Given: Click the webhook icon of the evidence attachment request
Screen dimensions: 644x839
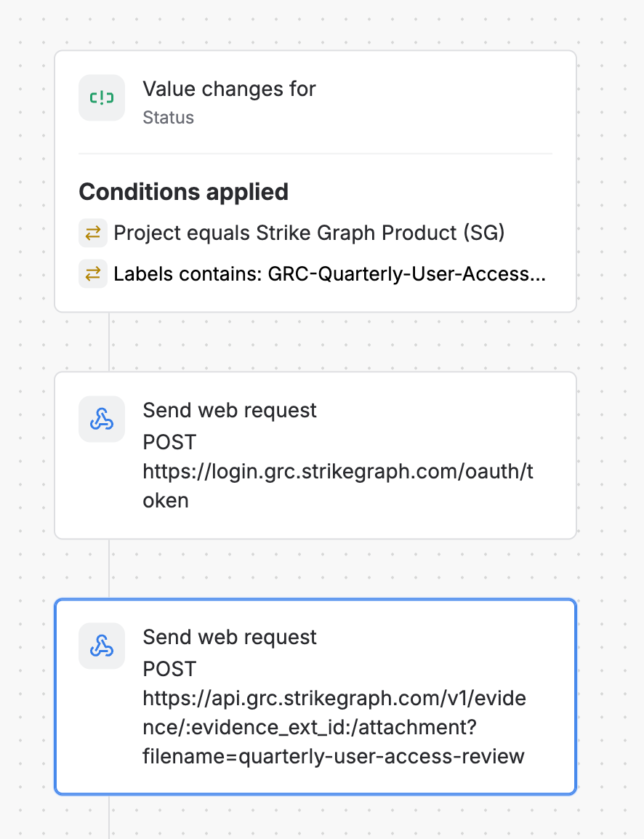Looking at the screenshot, I should pos(102,646).
